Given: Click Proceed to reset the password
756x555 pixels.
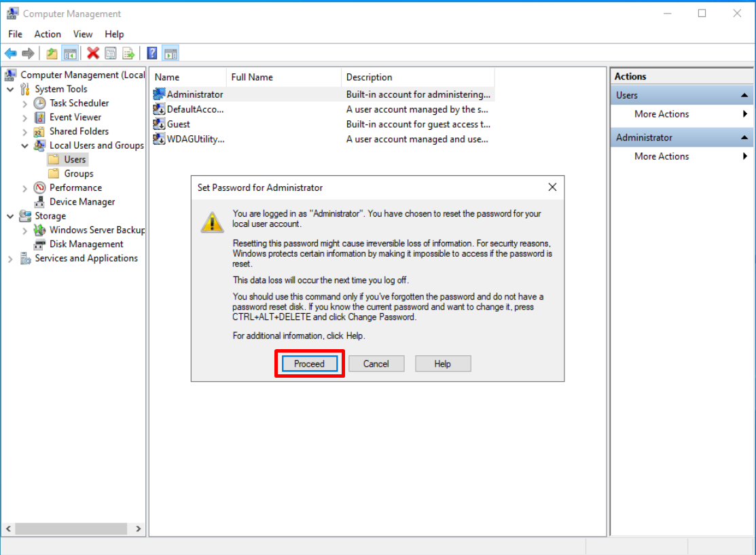Looking at the screenshot, I should [310, 363].
